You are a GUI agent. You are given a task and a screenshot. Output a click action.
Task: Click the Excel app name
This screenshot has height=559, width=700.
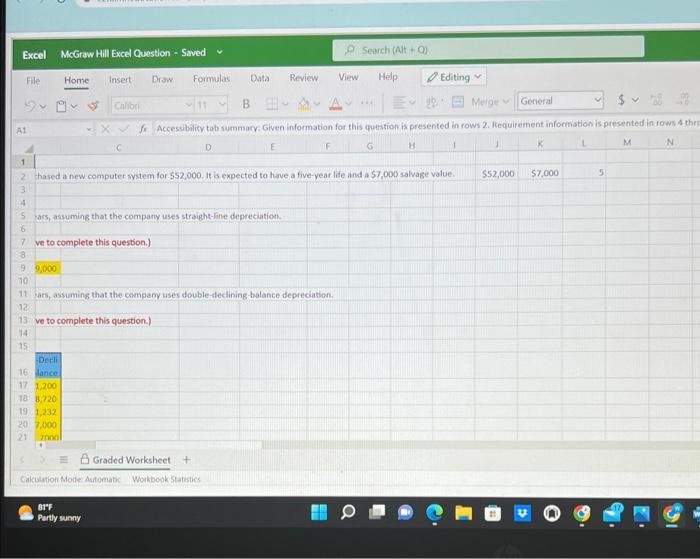(34, 55)
